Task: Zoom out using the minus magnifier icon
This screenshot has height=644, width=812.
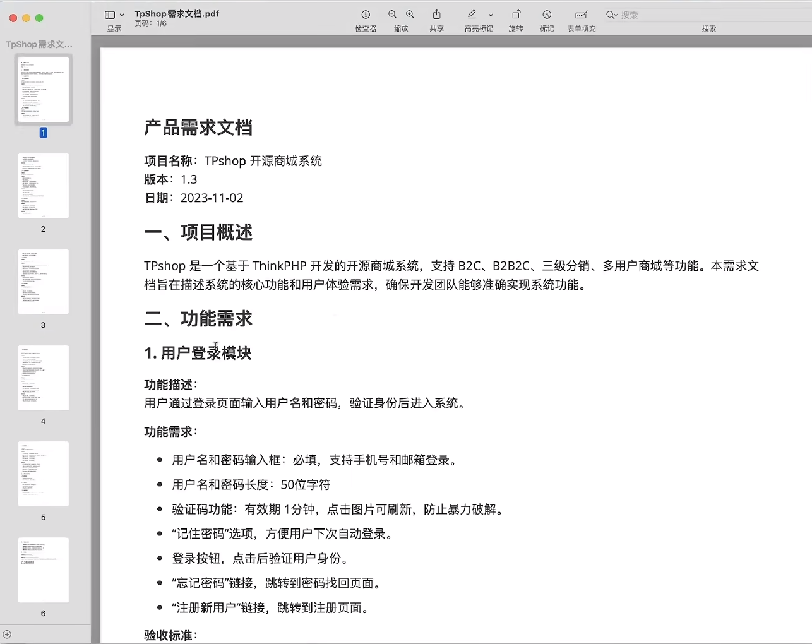Action: tap(392, 14)
